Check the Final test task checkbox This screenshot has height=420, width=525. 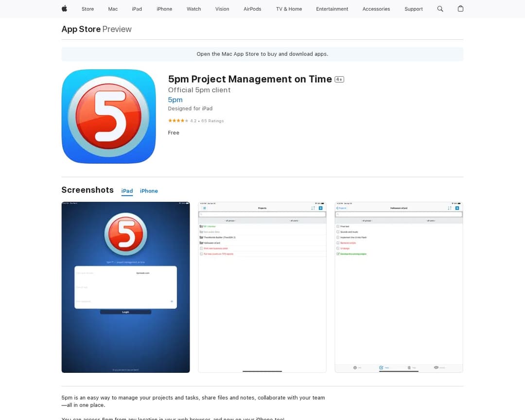coord(338,227)
